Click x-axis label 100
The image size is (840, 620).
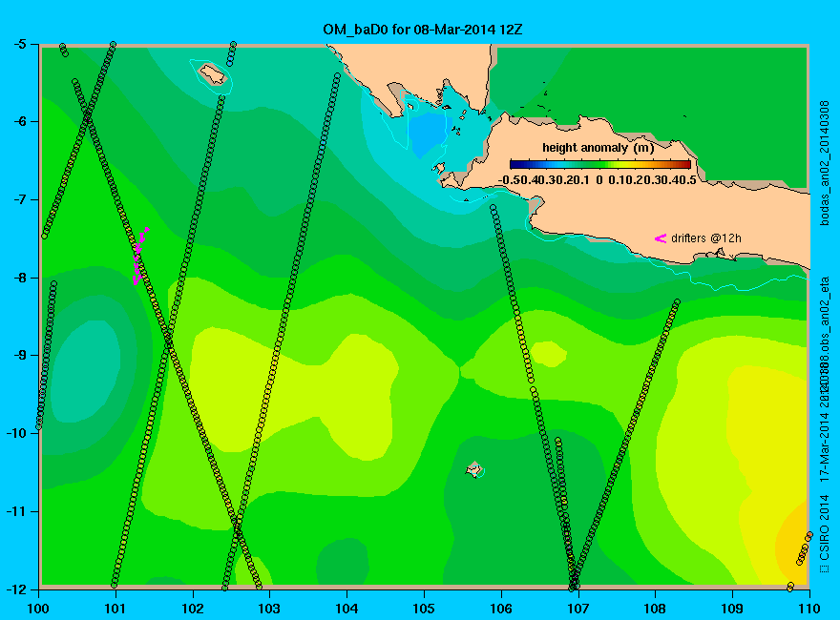(x=38, y=609)
